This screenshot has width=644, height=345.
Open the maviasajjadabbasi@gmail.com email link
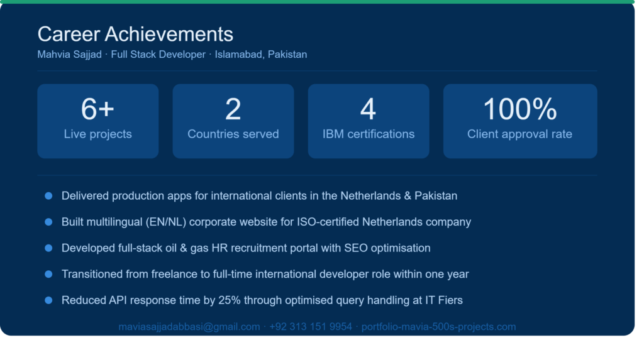point(189,327)
